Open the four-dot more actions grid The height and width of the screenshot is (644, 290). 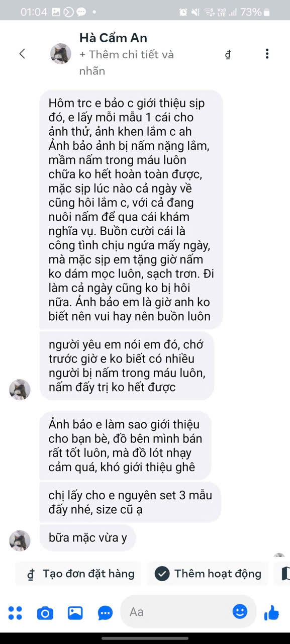[x=16, y=612]
